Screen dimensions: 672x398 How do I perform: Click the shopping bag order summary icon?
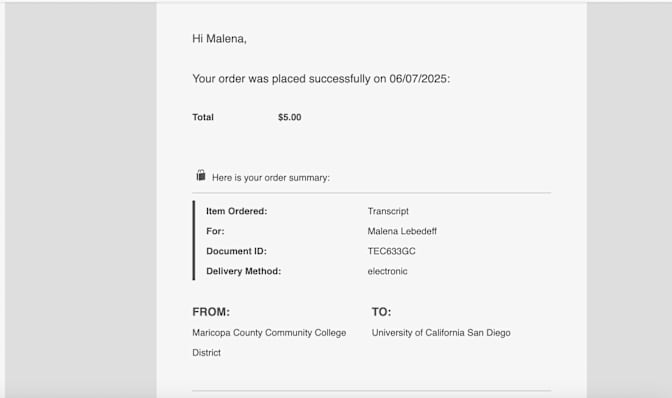[x=201, y=175]
